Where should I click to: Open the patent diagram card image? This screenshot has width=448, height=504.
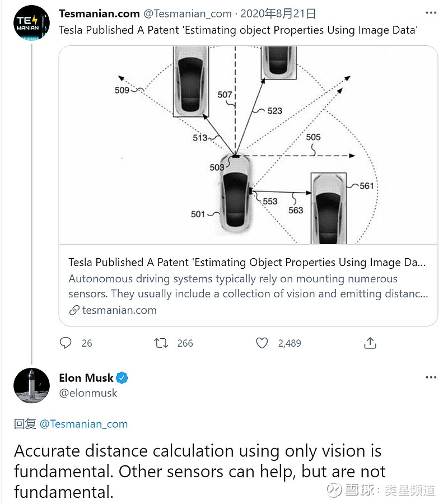point(248,146)
